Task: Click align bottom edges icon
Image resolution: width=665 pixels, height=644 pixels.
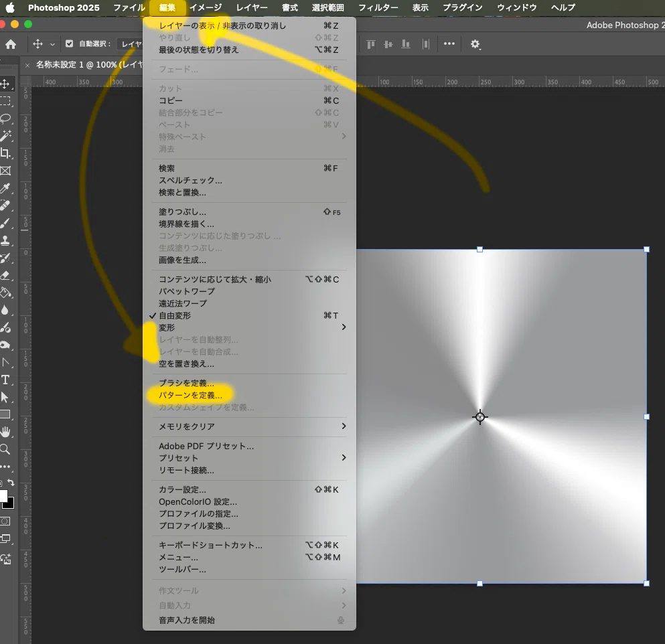Action: pyautogui.click(x=406, y=44)
